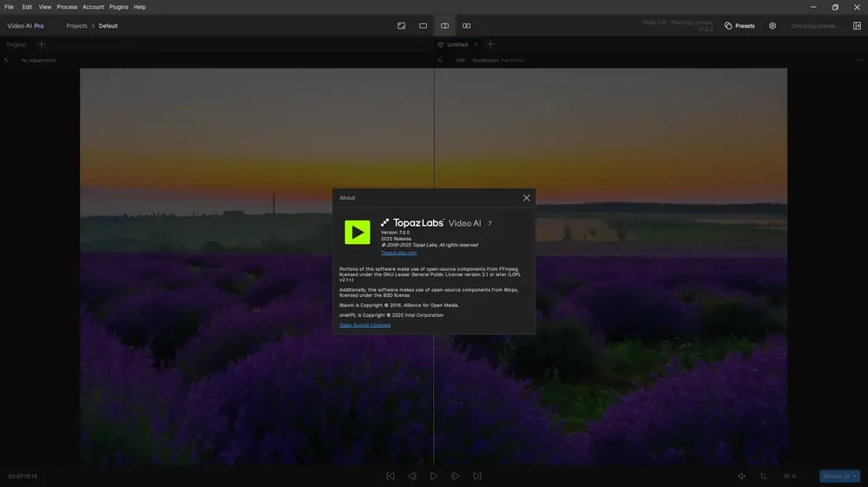This screenshot has height=487, width=868.
Task: Open the Fit % zoom dropdown
Action: pos(791,476)
